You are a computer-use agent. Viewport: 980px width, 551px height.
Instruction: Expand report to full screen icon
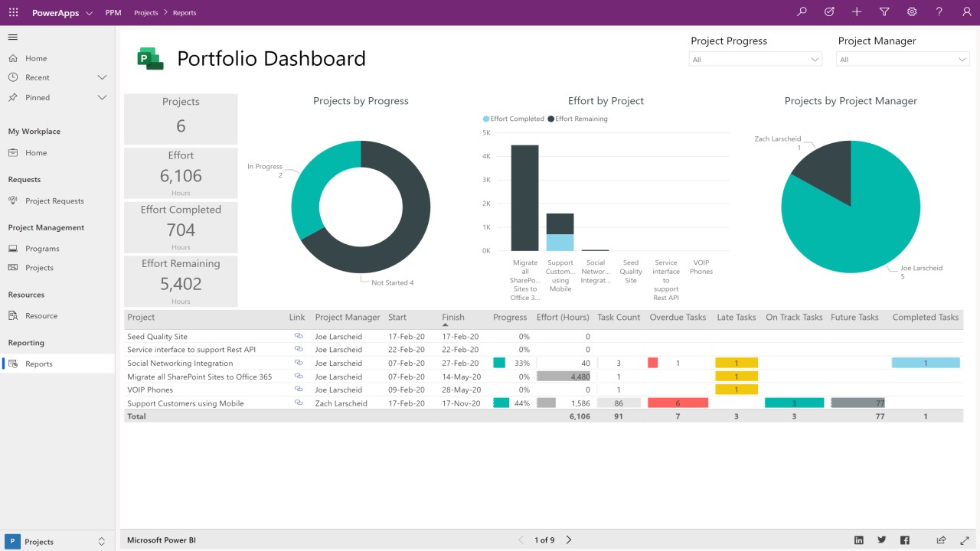[965, 540]
